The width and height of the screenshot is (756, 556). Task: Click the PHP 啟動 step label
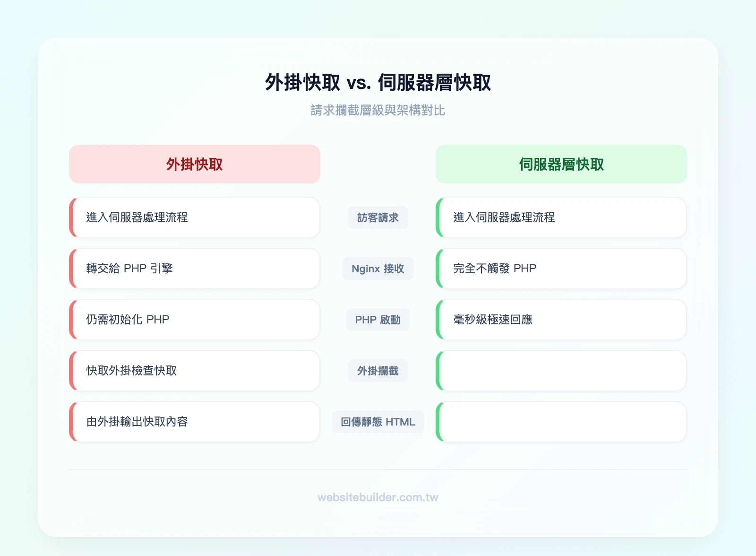[x=378, y=320]
